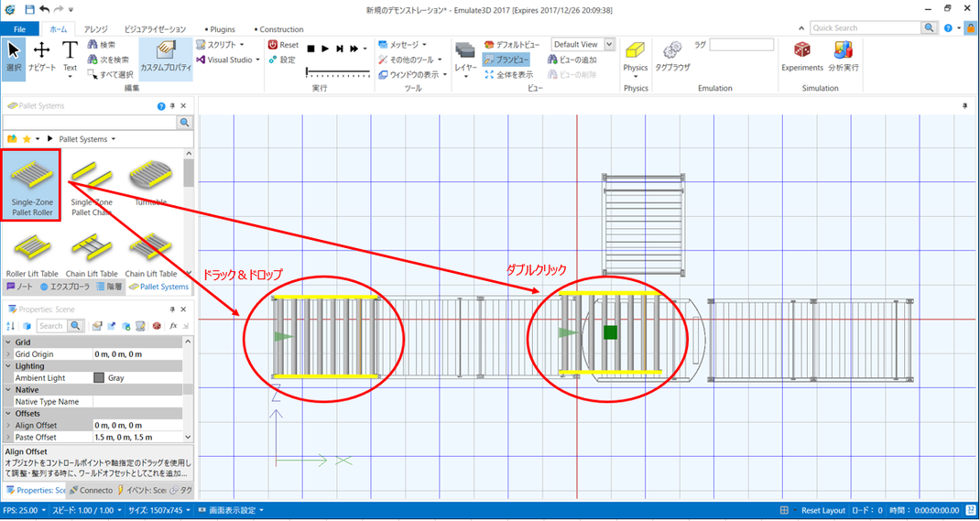This screenshot has width=980, height=521.
Task: Open the Plugins ribbon tab
Action: point(220,29)
